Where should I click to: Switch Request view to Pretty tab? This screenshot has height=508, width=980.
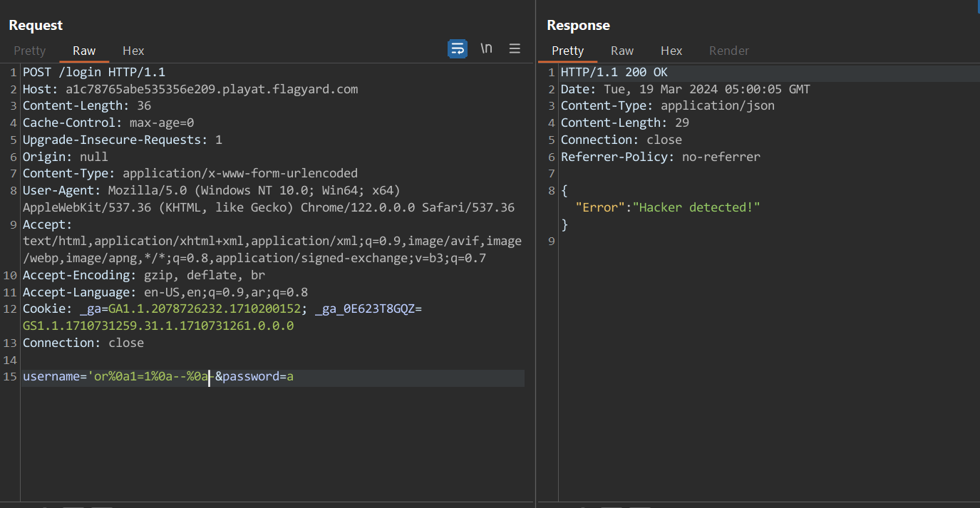(30, 51)
